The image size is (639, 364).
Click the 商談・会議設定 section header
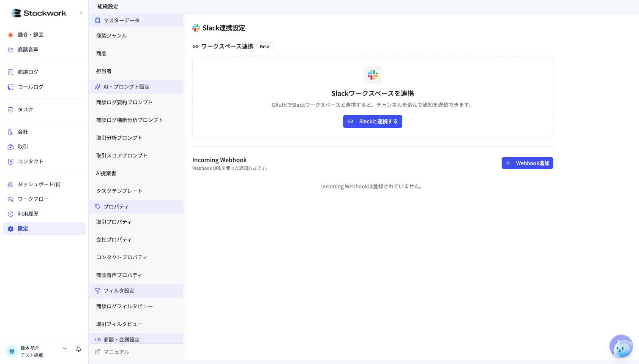click(x=136, y=339)
